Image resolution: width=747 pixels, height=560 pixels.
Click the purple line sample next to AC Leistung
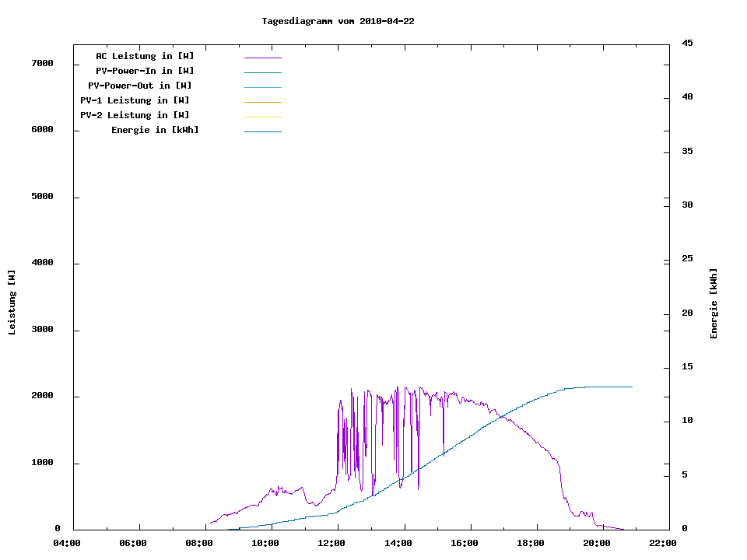click(262, 58)
